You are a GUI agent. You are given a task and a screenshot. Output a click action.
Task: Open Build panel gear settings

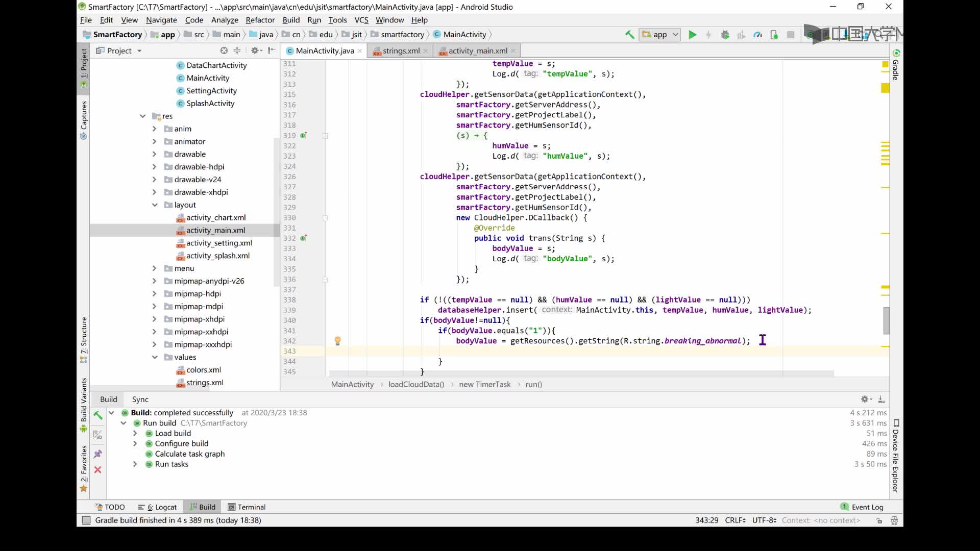[866, 399]
